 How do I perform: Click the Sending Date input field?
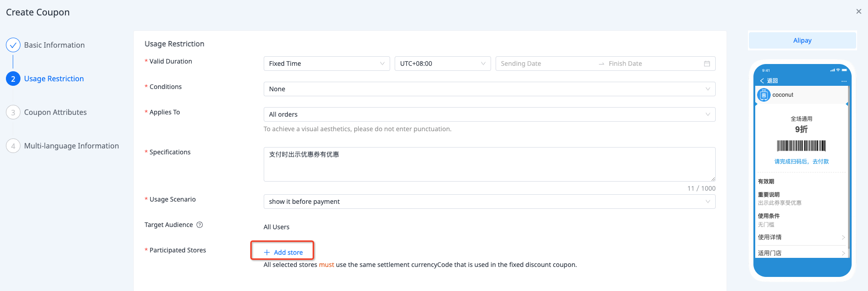(546, 64)
